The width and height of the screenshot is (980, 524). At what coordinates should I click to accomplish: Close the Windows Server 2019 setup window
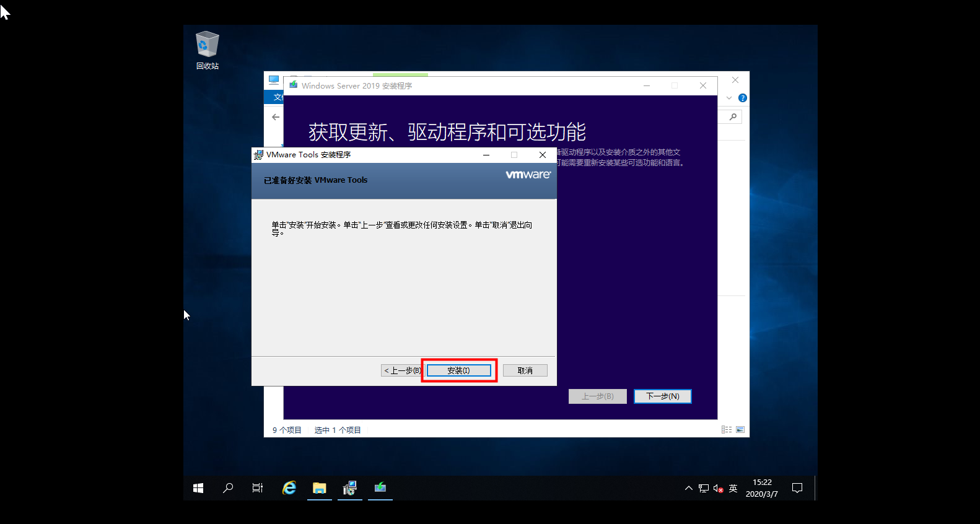[x=703, y=85]
